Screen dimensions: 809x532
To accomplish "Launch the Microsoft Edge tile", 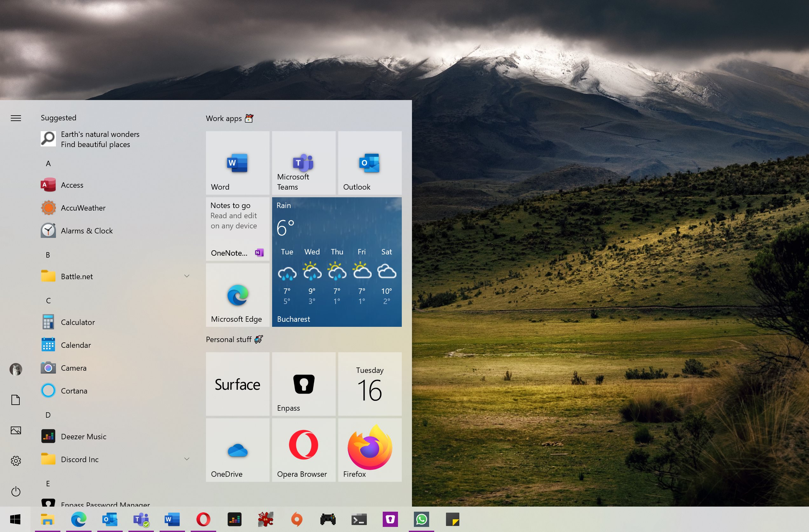I will [x=237, y=295].
